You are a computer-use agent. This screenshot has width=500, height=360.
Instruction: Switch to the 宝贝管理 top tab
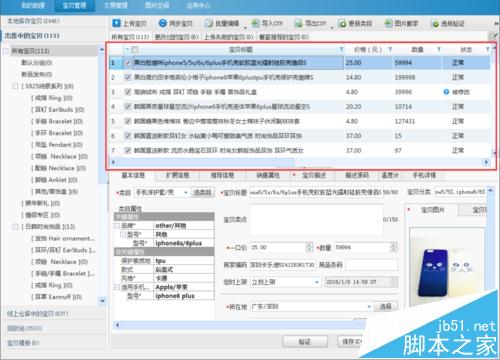click(74, 6)
